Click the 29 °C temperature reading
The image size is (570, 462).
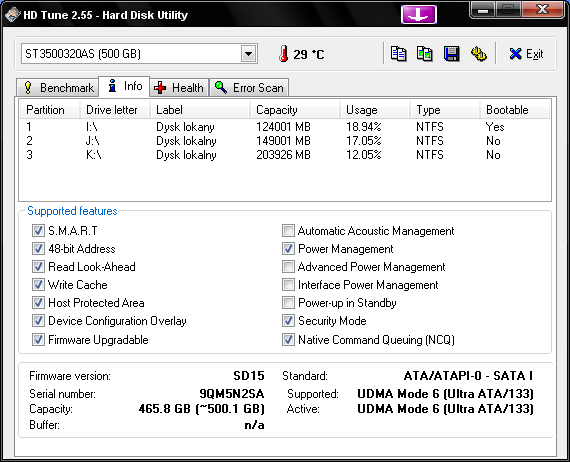[309, 55]
